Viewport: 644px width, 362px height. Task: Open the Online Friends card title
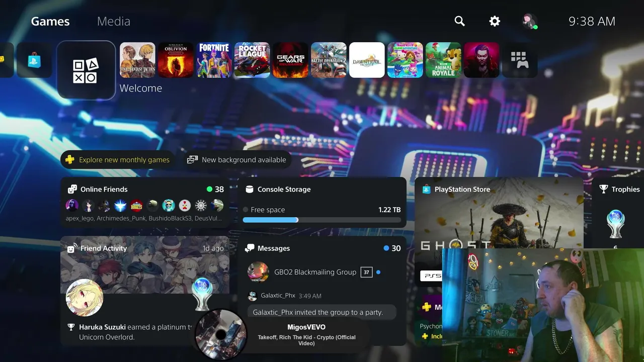point(104,189)
